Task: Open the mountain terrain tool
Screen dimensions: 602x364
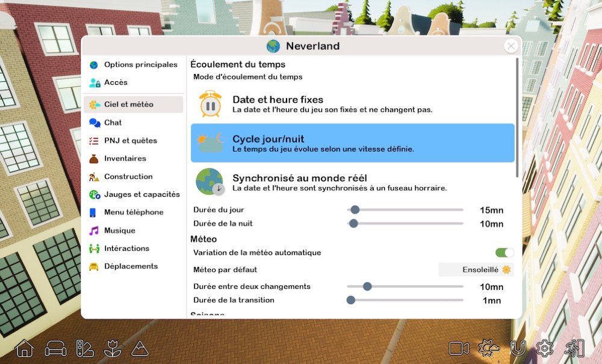Action: tap(140, 348)
